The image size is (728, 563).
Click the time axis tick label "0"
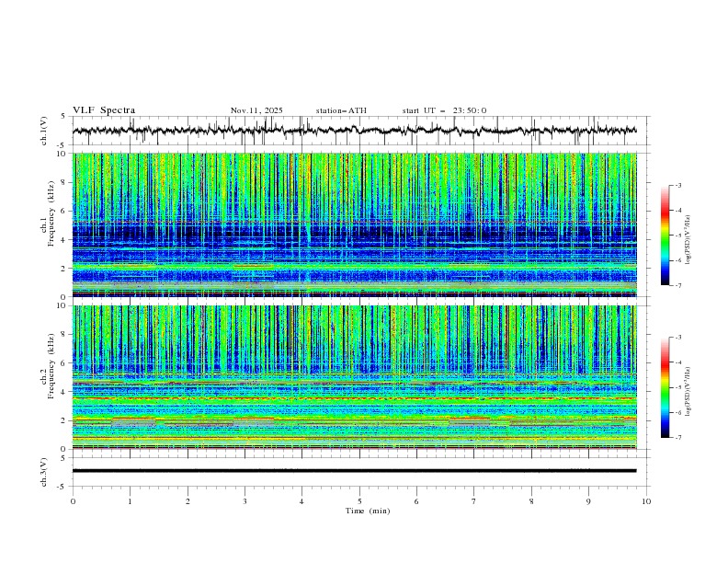[73, 501]
